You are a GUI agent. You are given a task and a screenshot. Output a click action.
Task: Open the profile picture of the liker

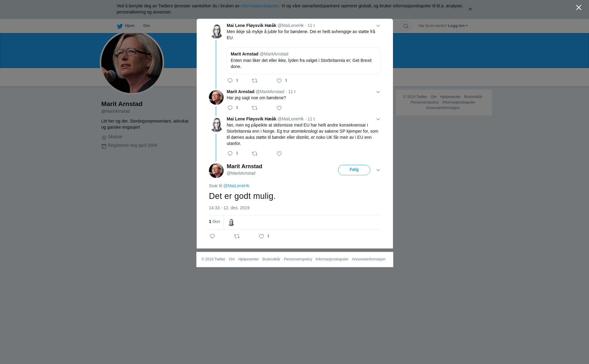point(231,222)
